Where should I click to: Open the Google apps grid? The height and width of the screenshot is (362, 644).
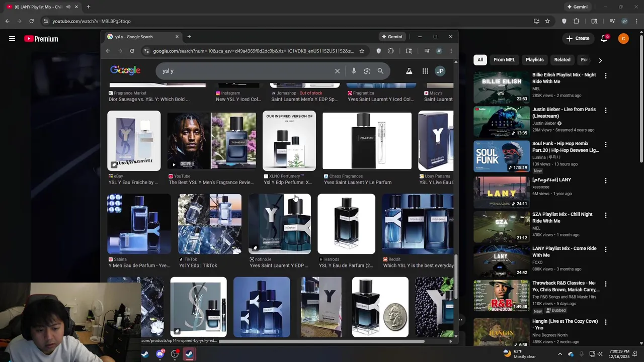[x=425, y=71]
